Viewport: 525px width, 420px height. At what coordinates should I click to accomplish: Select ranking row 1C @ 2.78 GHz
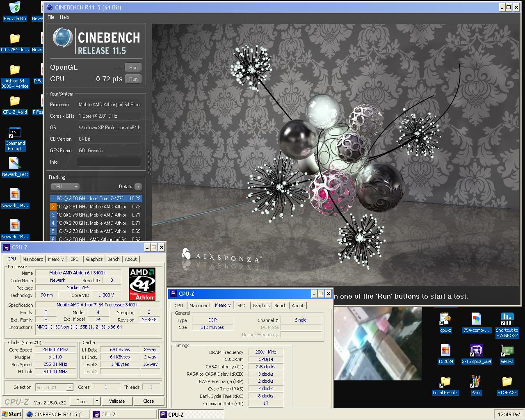tap(96, 223)
